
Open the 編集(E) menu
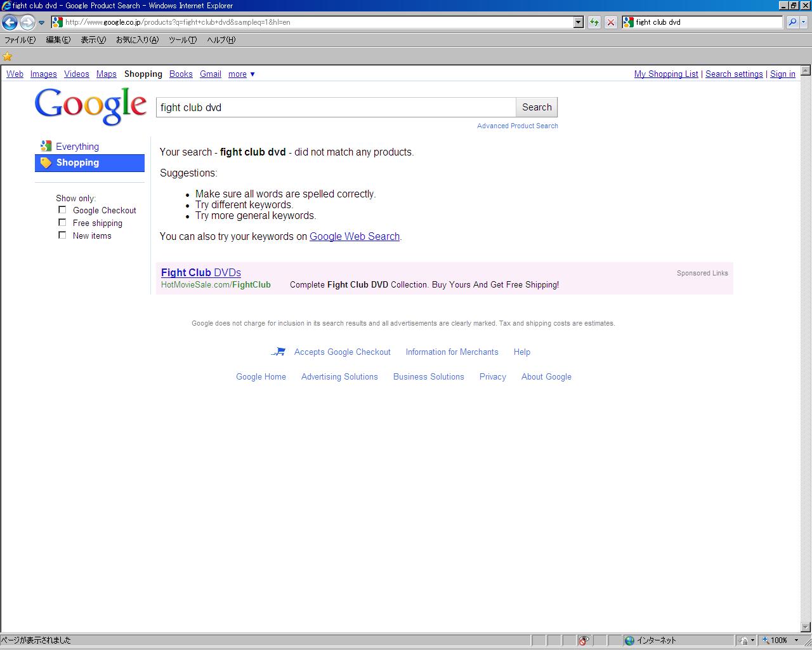(58, 39)
